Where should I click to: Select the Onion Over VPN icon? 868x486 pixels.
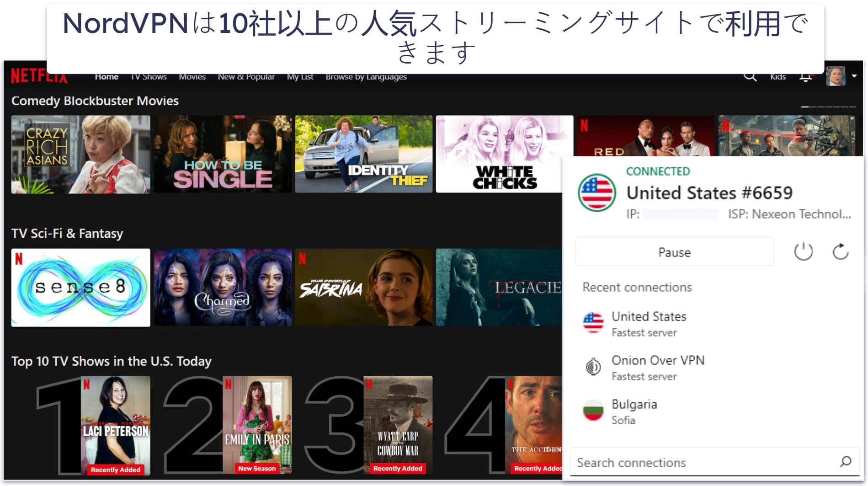pos(593,367)
